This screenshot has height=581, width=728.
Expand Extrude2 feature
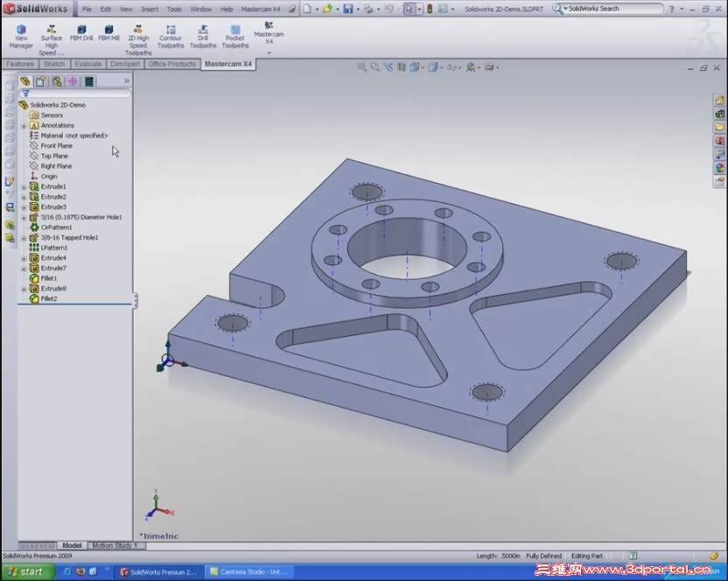(x=24, y=197)
